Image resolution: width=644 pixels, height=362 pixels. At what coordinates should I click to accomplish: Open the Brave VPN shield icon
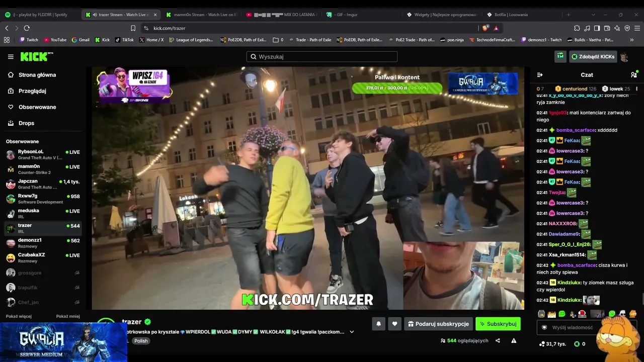click(x=627, y=28)
